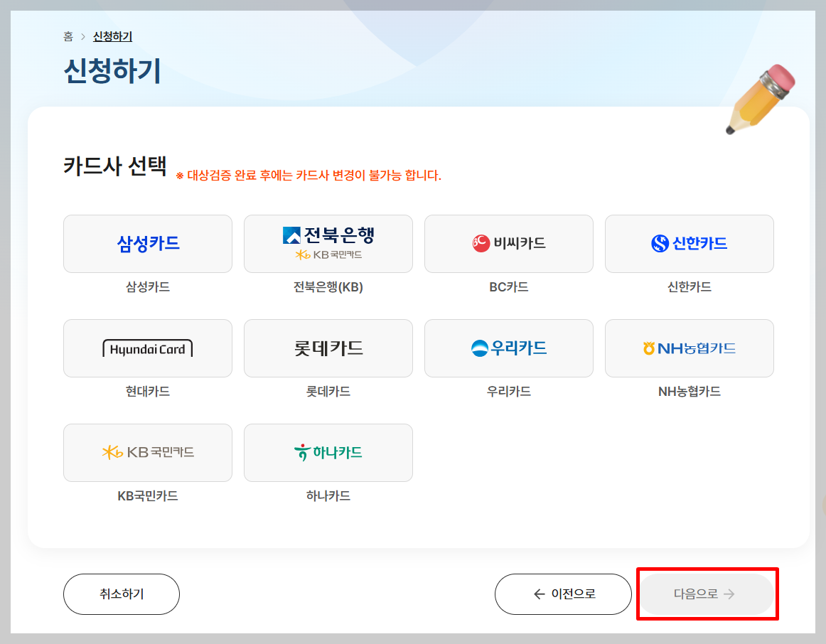Click the 삼성카드 caption under its tile
Image resolution: width=826 pixels, height=644 pixels.
coord(148,287)
